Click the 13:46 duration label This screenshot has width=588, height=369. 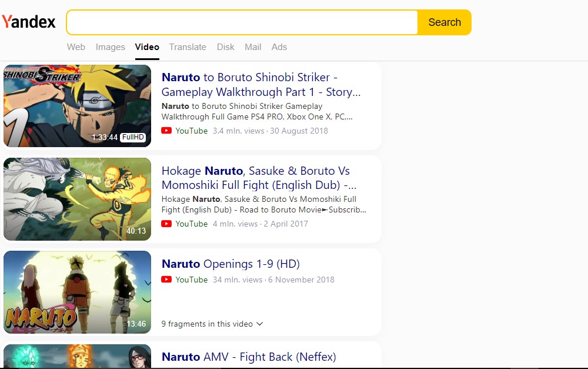(x=136, y=323)
